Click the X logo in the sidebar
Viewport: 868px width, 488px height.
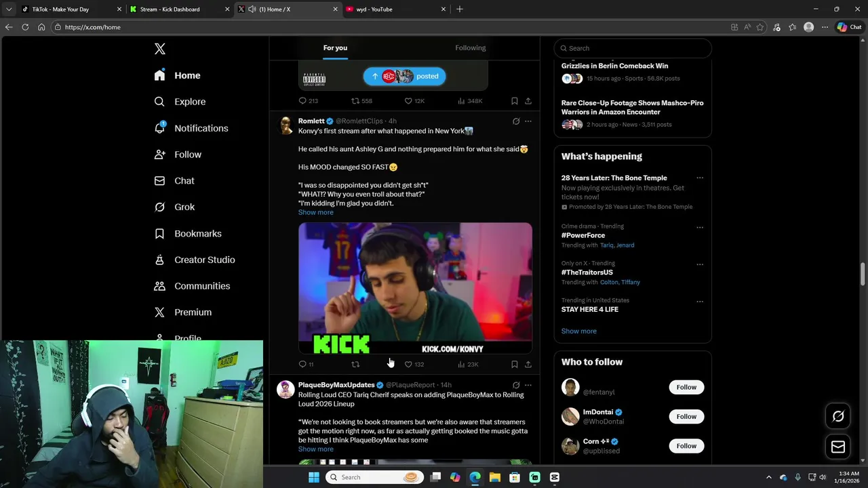pos(159,49)
